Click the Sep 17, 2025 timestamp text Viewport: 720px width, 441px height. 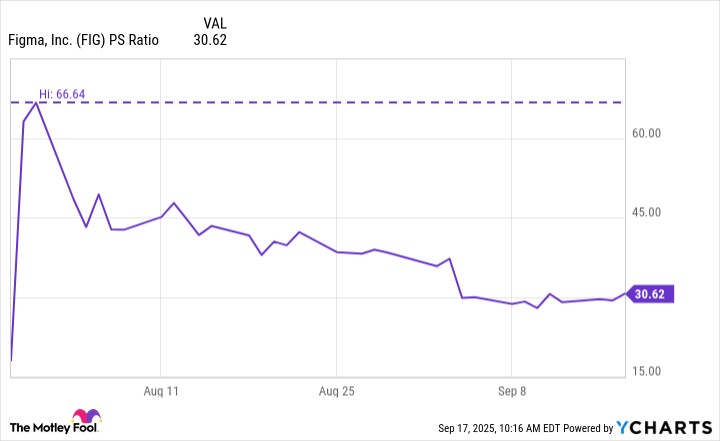490,428
